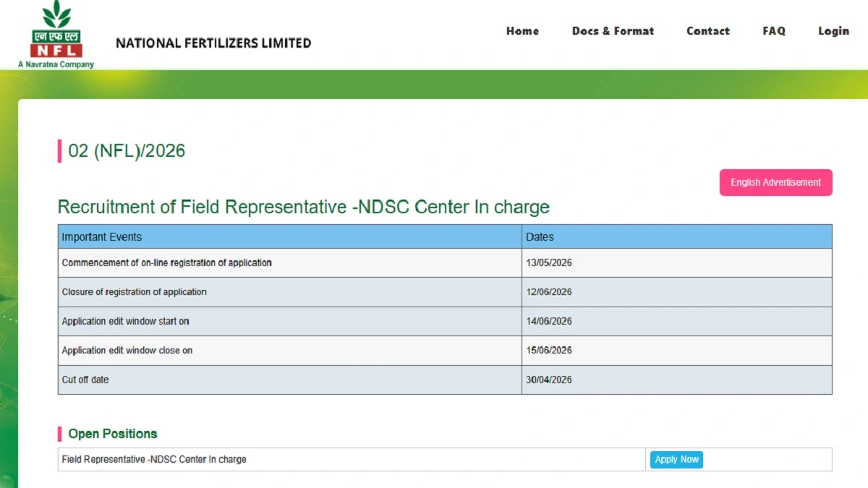
Task: Go to Docs & Format page
Action: click(613, 31)
